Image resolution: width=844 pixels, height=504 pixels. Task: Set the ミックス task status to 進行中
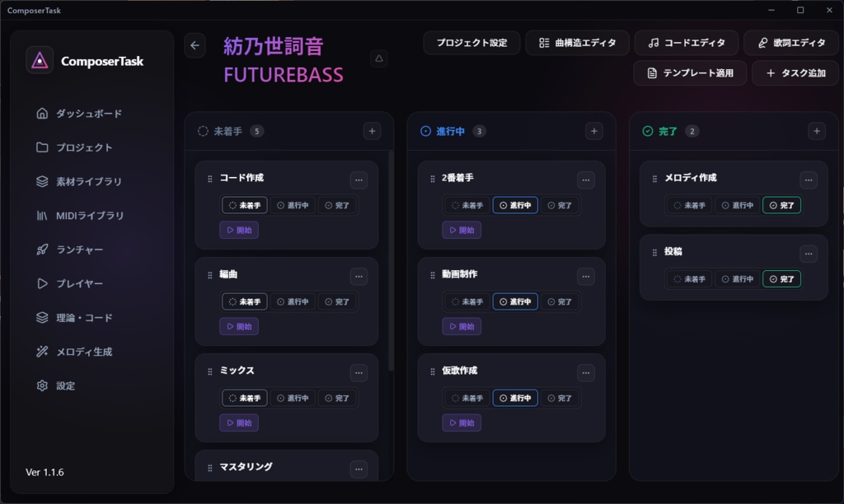pos(293,398)
